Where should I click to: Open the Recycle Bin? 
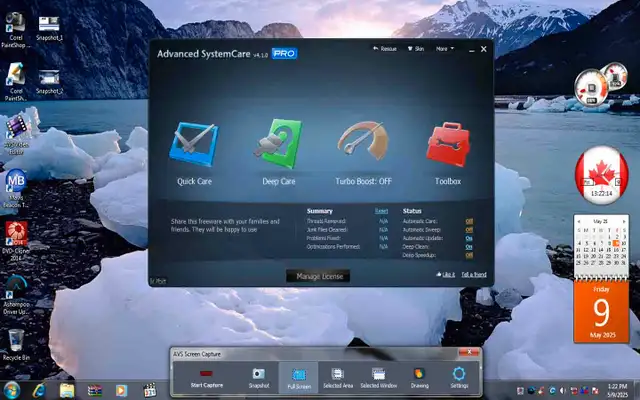tap(16, 344)
